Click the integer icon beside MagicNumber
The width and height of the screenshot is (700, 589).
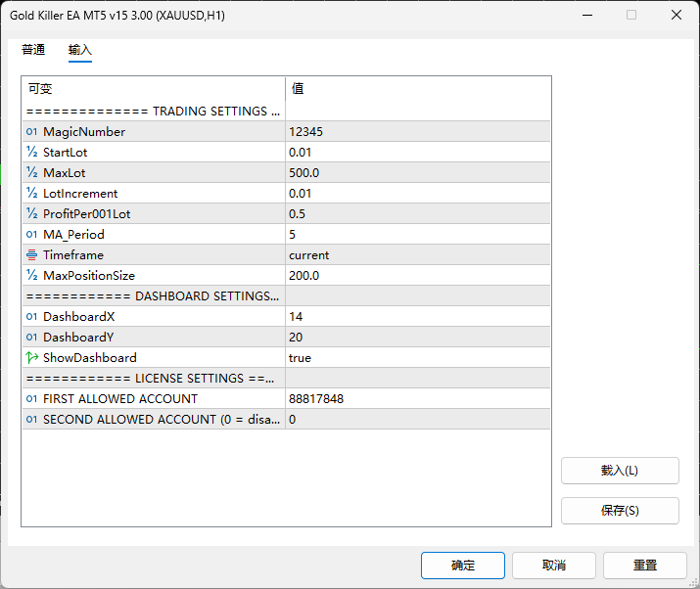coord(31,132)
